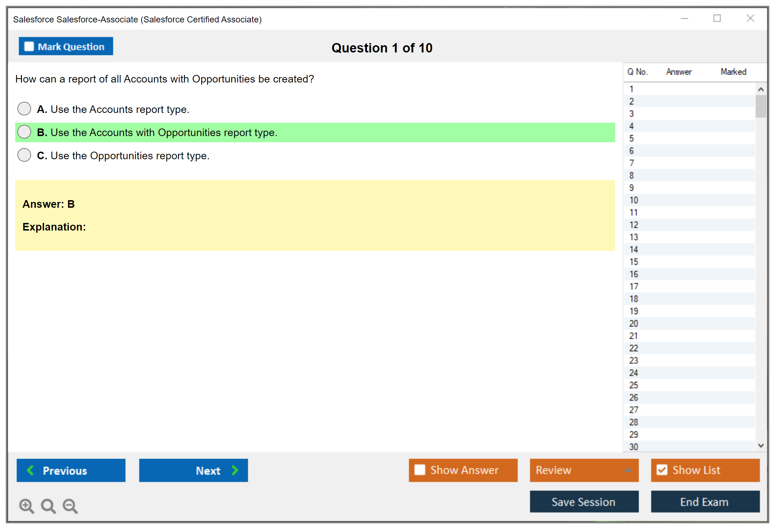Uncheck the Show List checkbox
The image size is (778, 532).
pos(662,470)
